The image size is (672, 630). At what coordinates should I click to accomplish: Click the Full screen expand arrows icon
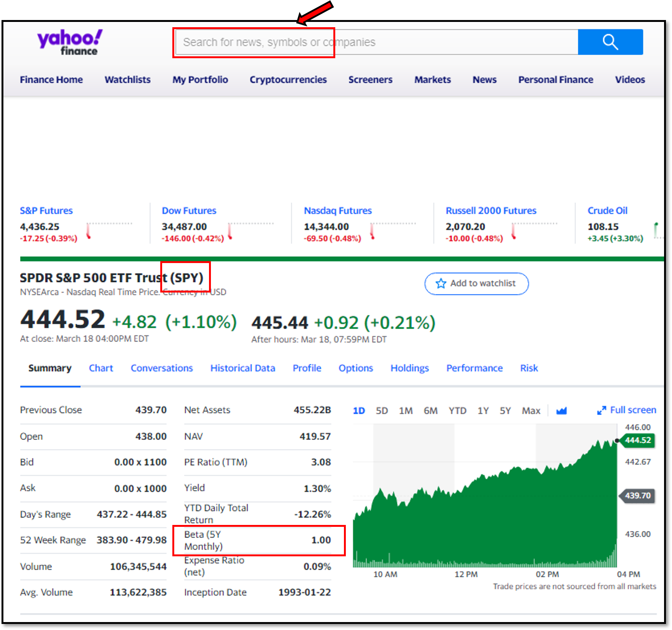pyautogui.click(x=601, y=410)
